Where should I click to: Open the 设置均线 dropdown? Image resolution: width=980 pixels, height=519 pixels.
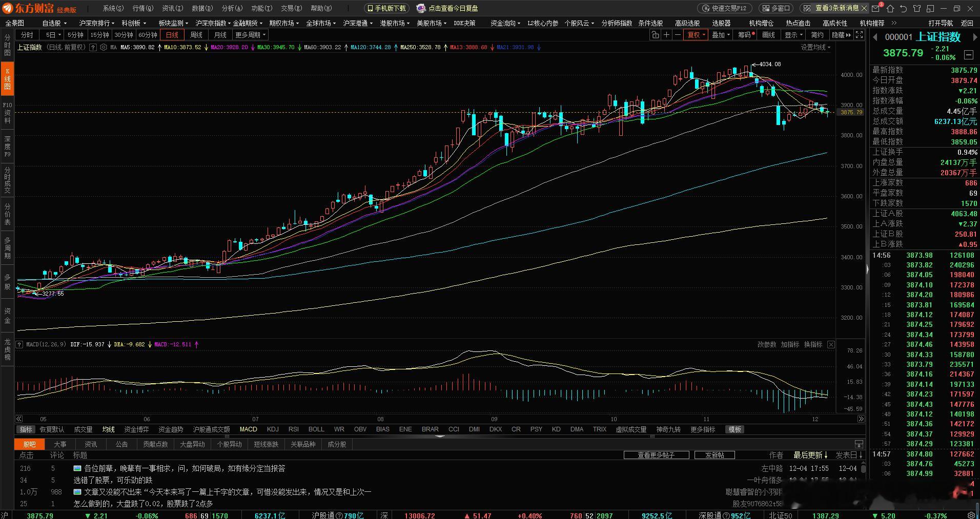click(x=815, y=47)
